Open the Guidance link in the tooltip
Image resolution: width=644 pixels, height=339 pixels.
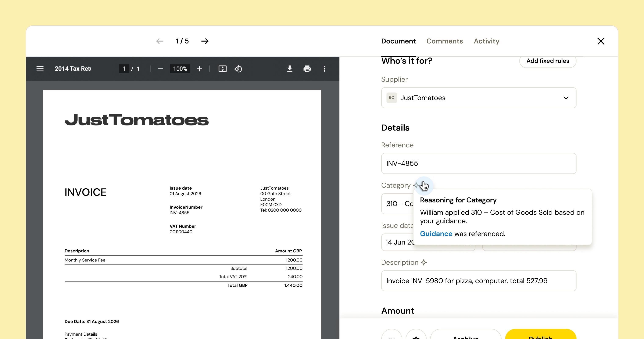coord(436,233)
